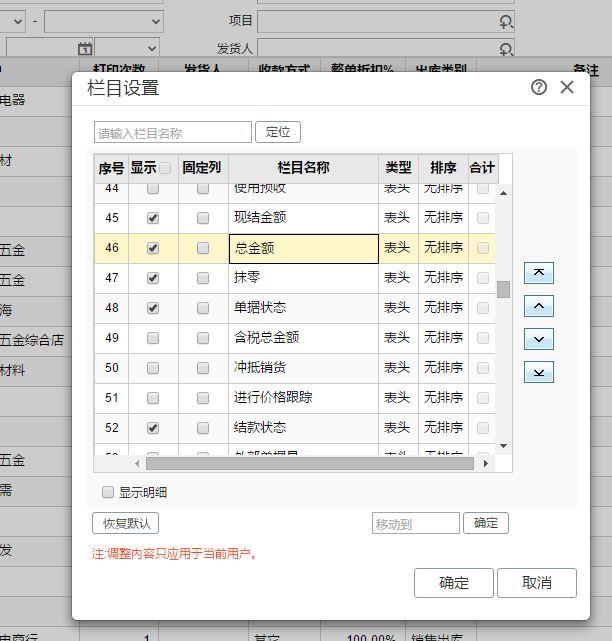Click 无排序 in the 总金额 row
This screenshot has height=641, width=612.
pyautogui.click(x=443, y=248)
